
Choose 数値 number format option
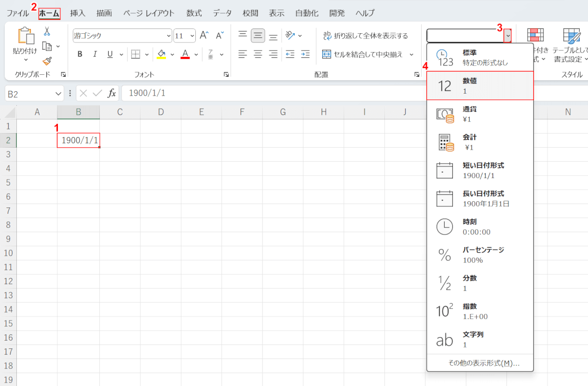pos(480,86)
